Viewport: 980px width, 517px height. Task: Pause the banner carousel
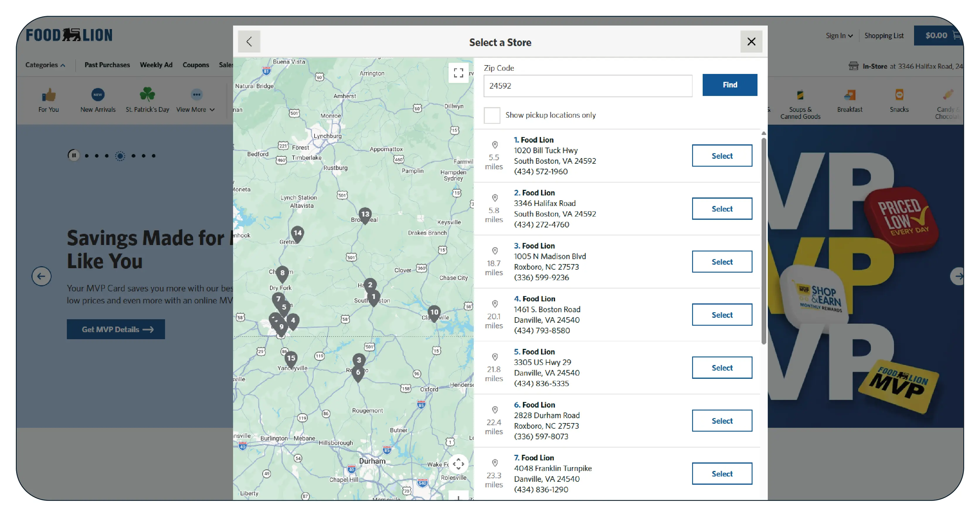click(x=74, y=155)
